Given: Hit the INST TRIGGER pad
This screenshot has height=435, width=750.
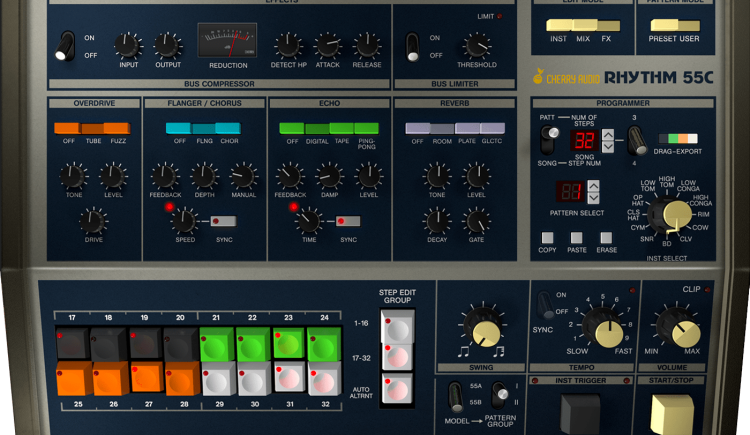Looking at the screenshot, I should (581, 414).
